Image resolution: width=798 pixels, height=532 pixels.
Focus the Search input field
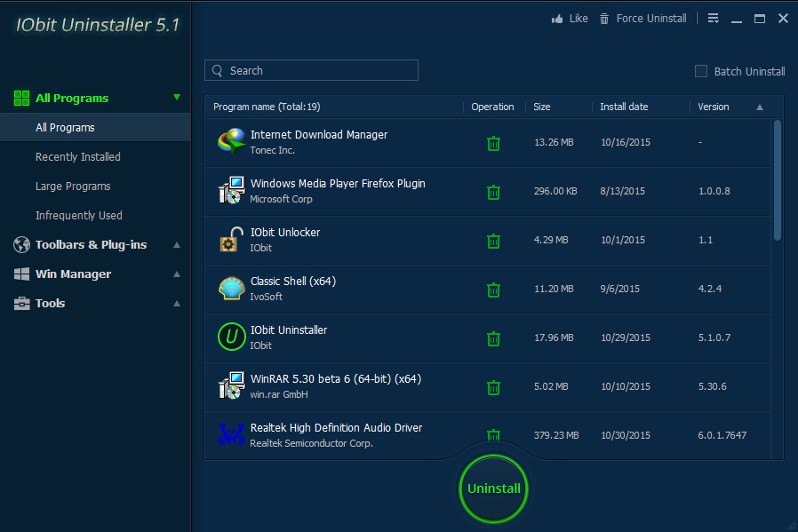pyautogui.click(x=311, y=70)
